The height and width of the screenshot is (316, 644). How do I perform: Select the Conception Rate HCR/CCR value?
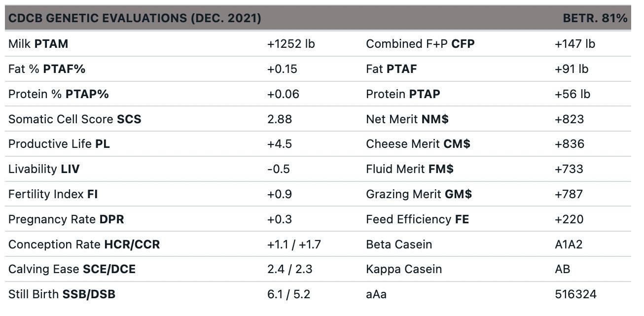pyautogui.click(x=294, y=245)
